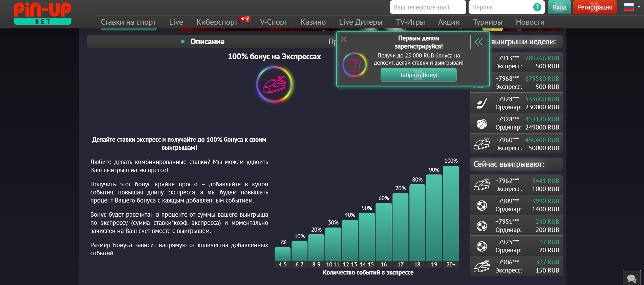This screenshot has width=644, height=285.
Task: Click the 100% бонус на Экспрессах title
Action: (274, 56)
